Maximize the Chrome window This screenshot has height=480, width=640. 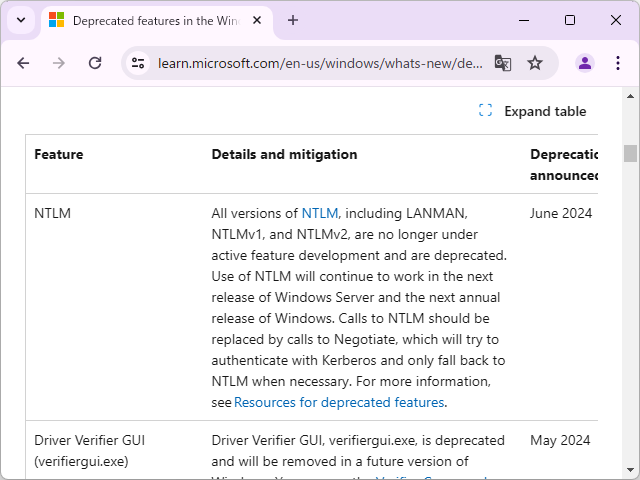(570, 20)
